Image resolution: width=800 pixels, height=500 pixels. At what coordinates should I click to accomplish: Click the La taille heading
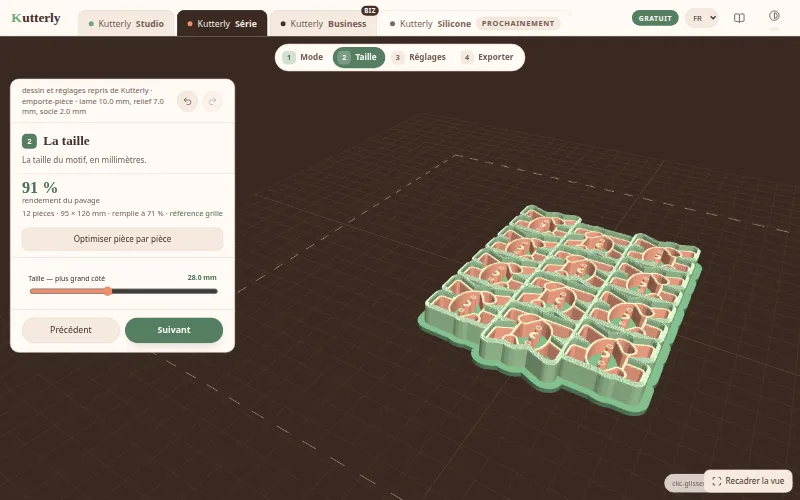tap(66, 141)
